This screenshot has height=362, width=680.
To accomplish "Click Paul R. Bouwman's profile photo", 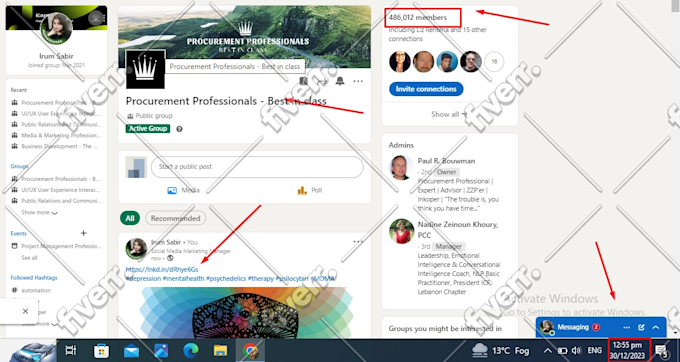I will (401, 167).
